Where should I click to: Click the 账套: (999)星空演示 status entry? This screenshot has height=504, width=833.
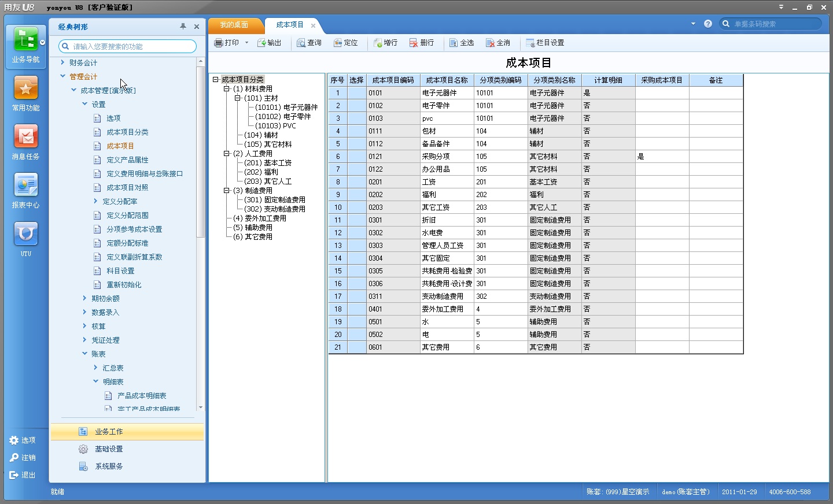point(618,492)
